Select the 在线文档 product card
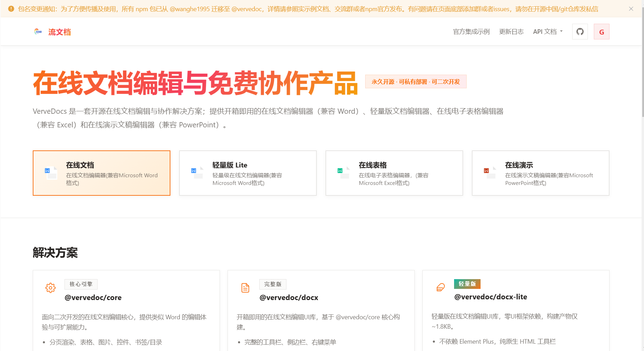Viewport: 644px width, 351px height. (101, 173)
